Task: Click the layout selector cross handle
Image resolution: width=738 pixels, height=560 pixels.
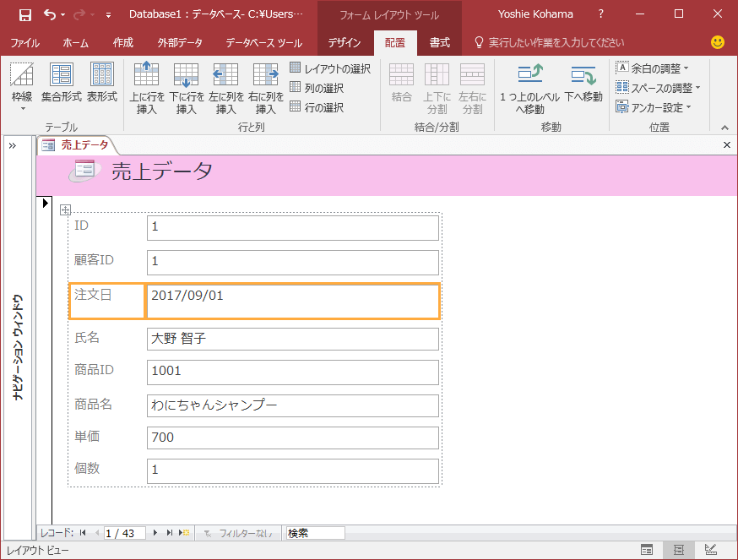Action: tap(65, 210)
